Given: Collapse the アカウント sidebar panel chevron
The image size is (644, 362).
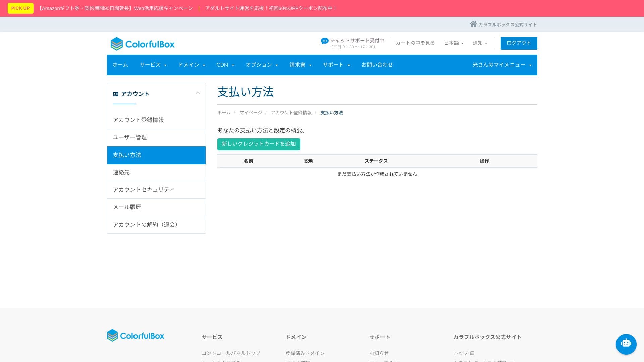Looking at the screenshot, I should (198, 93).
